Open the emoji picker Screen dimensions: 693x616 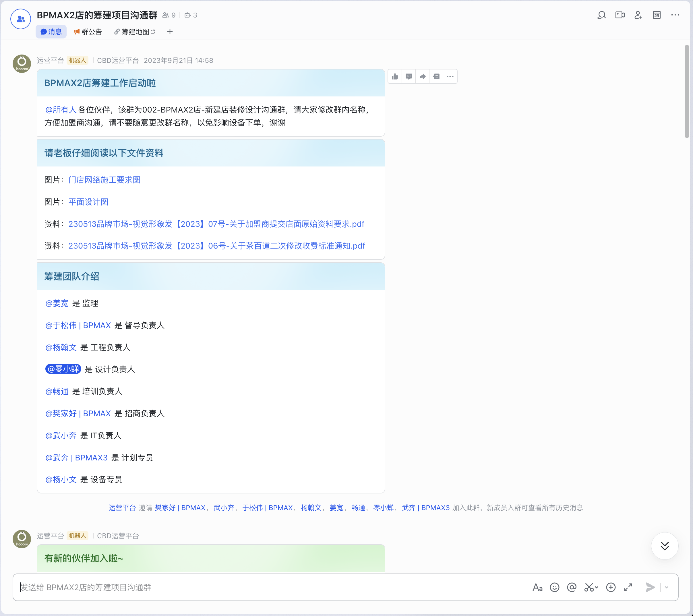pyautogui.click(x=554, y=587)
